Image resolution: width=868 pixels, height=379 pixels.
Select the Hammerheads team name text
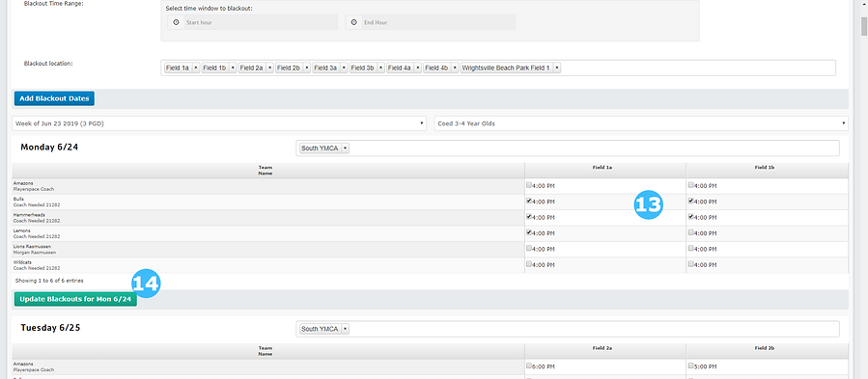pyautogui.click(x=29, y=215)
